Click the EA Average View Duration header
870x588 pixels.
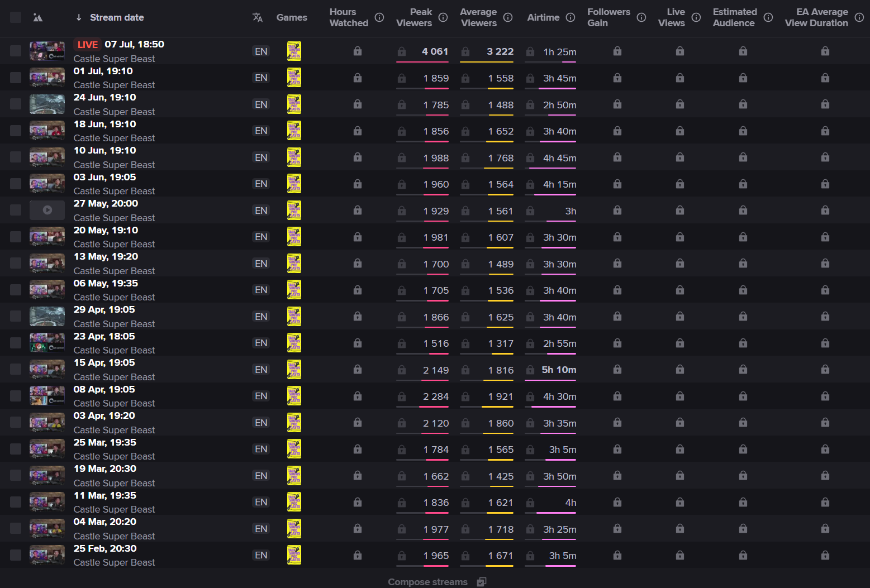(x=816, y=17)
